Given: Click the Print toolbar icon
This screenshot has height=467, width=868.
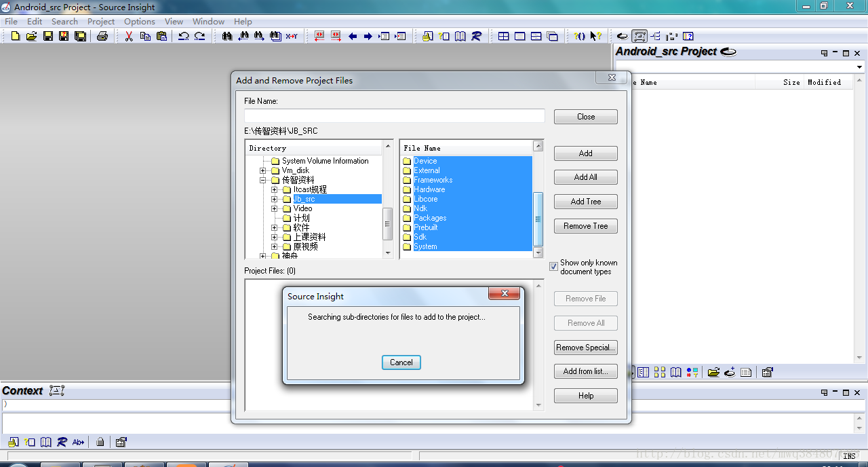Looking at the screenshot, I should tap(102, 36).
